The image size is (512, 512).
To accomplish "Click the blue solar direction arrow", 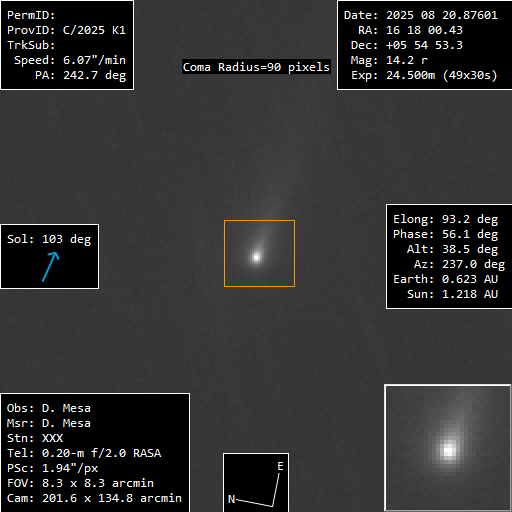I will pyautogui.click(x=51, y=267).
